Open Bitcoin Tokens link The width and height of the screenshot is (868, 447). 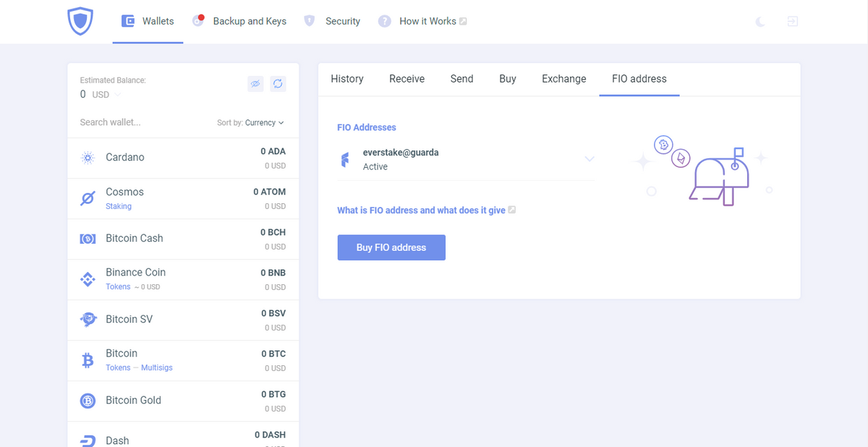[118, 368]
